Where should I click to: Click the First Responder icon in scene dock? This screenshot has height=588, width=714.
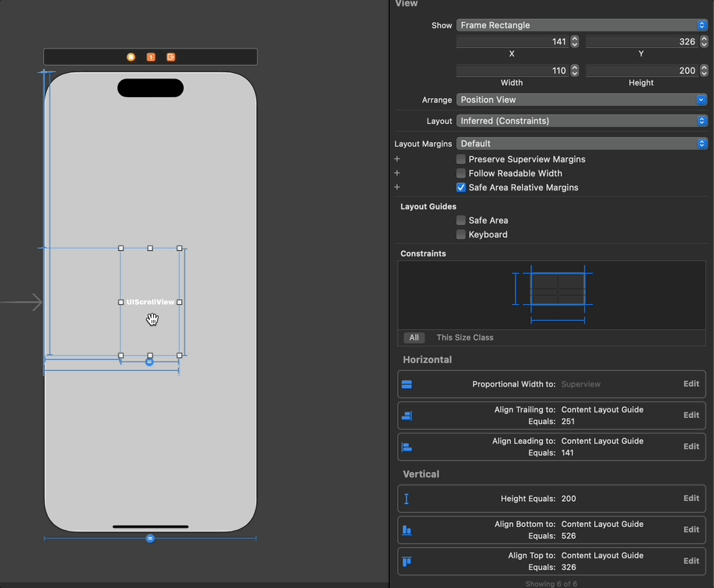click(151, 57)
